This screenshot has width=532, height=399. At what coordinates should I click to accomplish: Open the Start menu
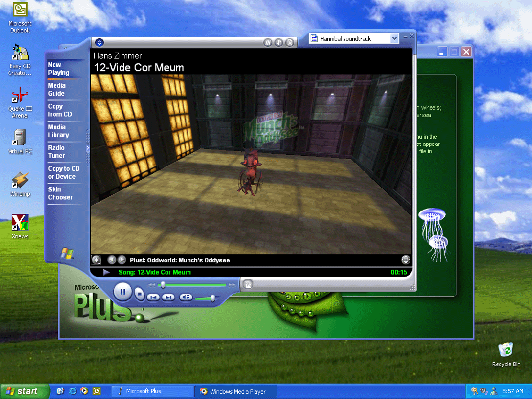[x=24, y=391]
